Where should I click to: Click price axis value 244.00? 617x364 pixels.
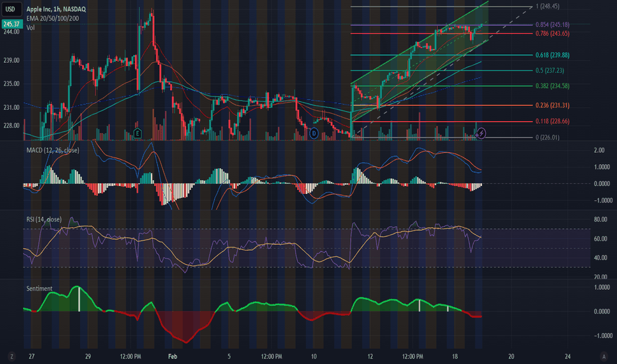pyautogui.click(x=11, y=32)
